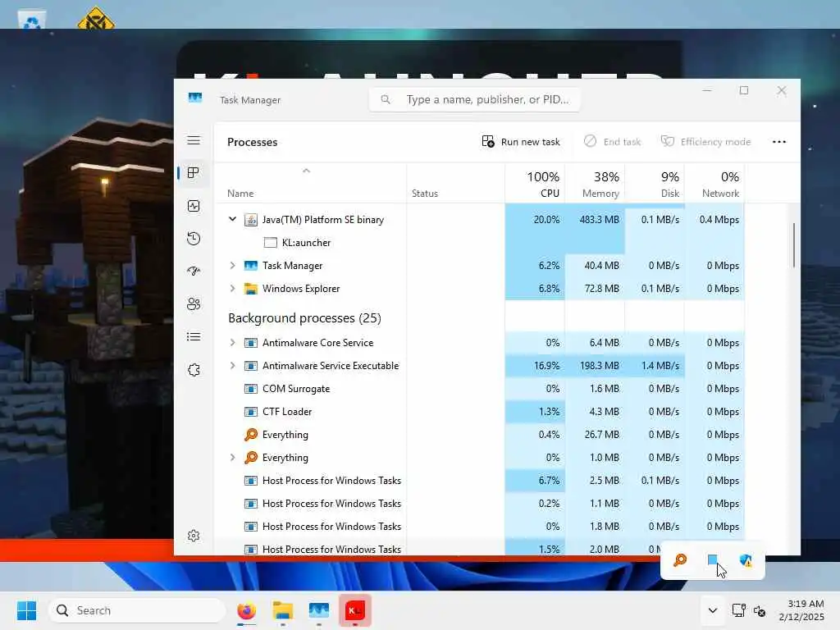Screen dimensions: 840x630
Task: Click the Background processes (25) heading
Action: pyautogui.click(x=304, y=318)
